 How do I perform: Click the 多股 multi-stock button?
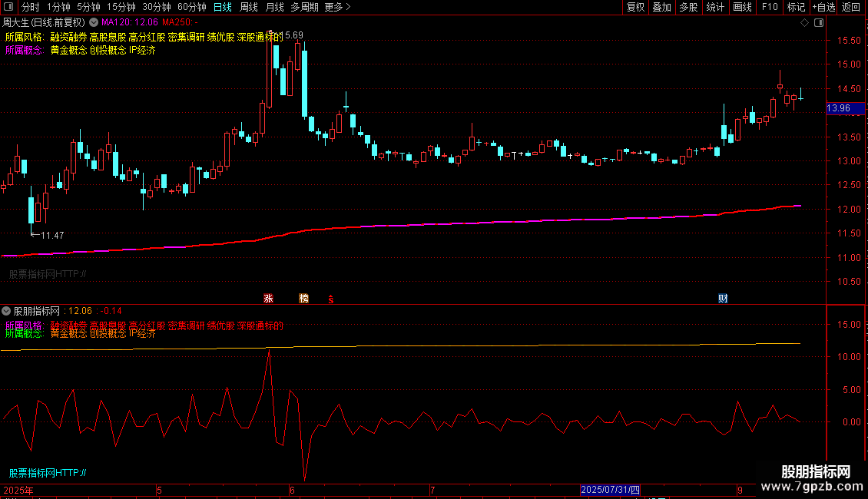pyautogui.click(x=689, y=7)
